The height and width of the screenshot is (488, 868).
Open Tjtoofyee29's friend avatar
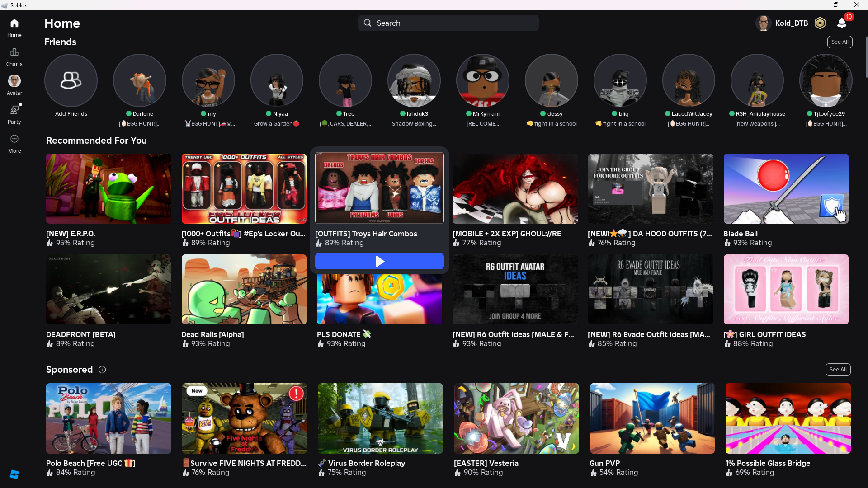(x=826, y=80)
